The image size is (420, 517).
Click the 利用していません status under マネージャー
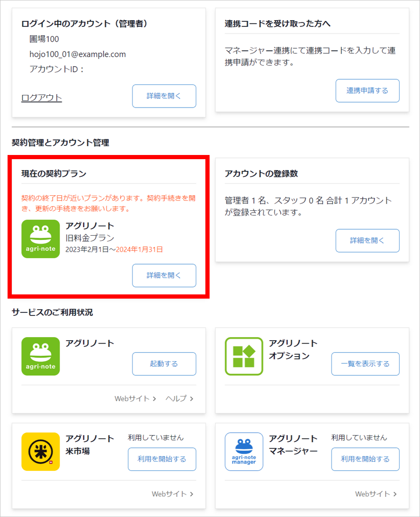pos(359,438)
